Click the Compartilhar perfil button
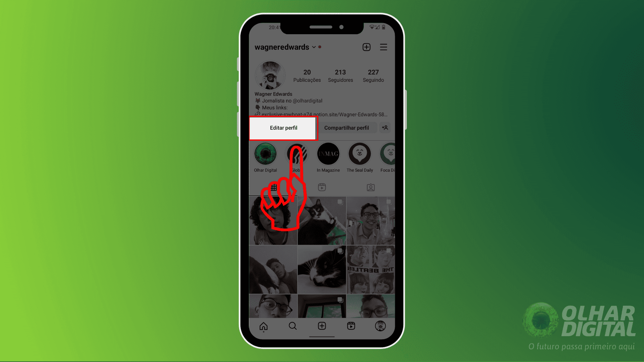 coord(346,128)
